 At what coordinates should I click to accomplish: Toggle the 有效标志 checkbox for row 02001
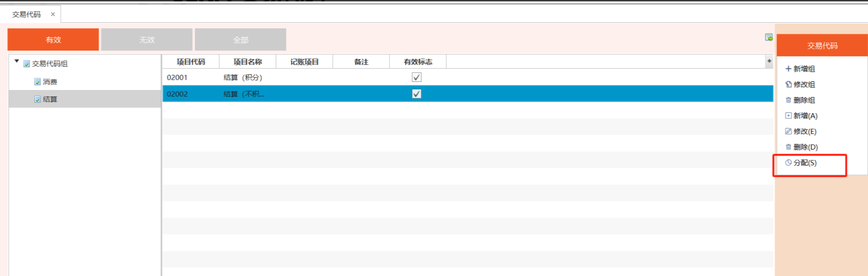(x=416, y=77)
